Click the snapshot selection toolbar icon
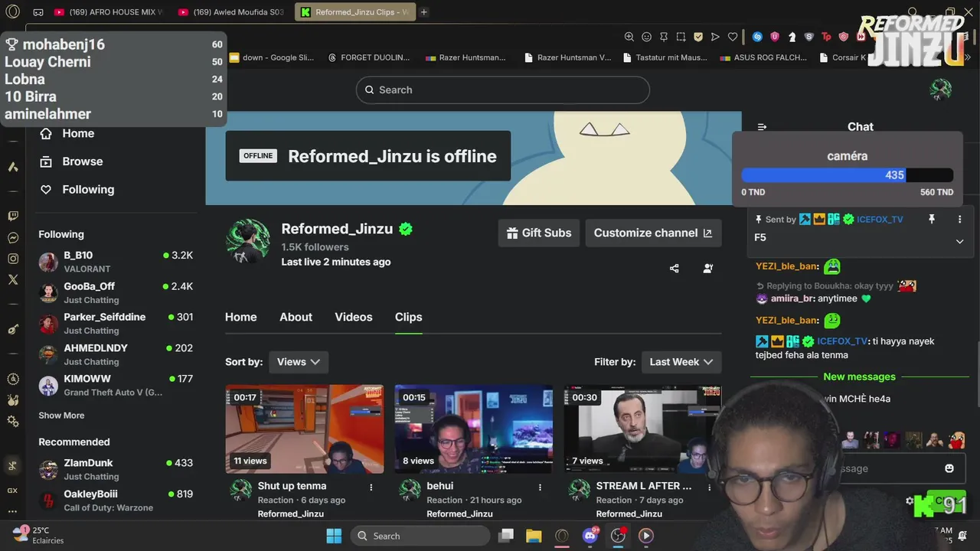 [x=681, y=37]
